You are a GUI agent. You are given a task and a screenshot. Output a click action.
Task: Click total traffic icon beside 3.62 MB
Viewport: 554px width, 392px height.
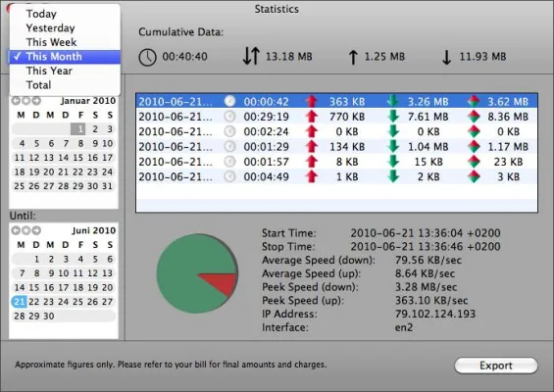[474, 101]
